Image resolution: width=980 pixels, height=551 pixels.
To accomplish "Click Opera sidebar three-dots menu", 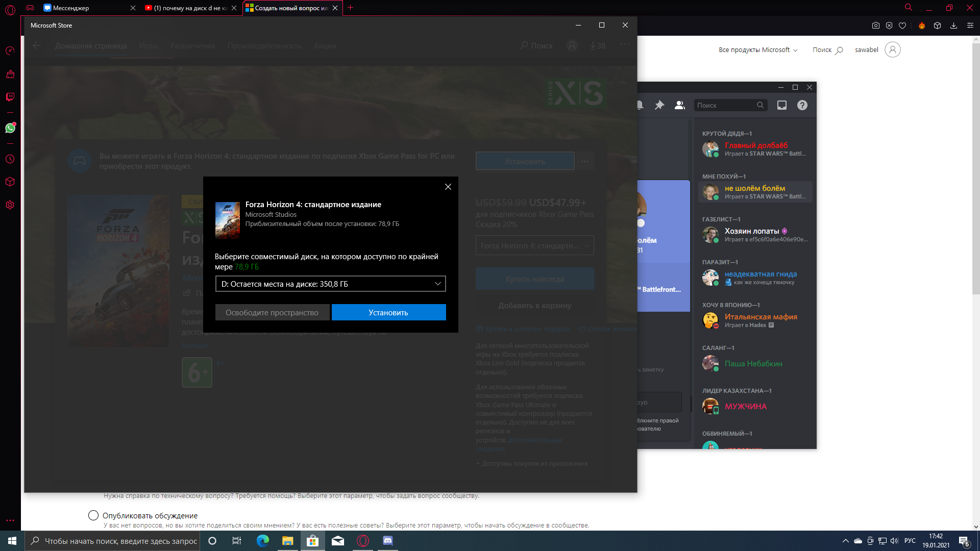I will tap(10, 520).
